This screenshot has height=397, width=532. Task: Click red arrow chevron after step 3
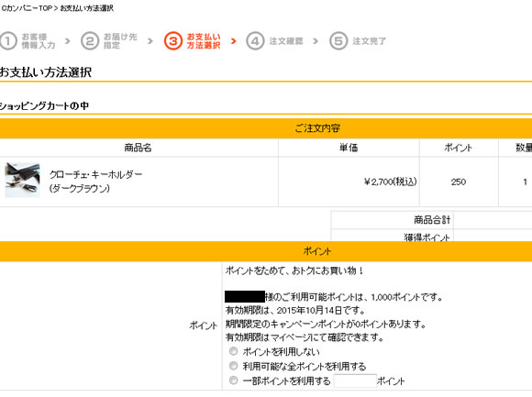pos(233,41)
